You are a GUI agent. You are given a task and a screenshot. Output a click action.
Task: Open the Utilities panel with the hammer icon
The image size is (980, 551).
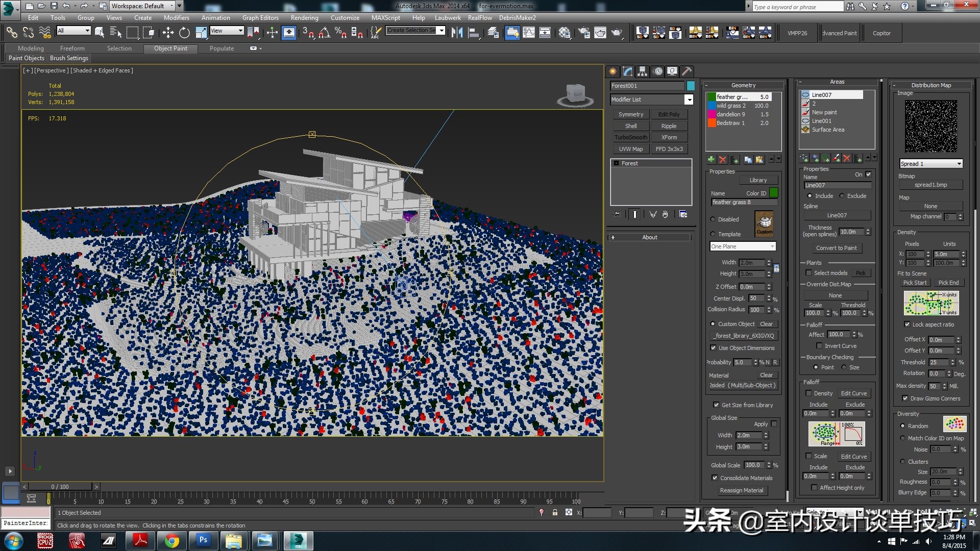coord(688,71)
